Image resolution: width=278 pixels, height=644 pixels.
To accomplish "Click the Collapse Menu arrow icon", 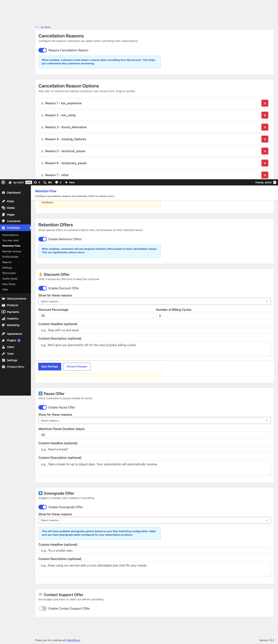I will click(x=3, y=367).
